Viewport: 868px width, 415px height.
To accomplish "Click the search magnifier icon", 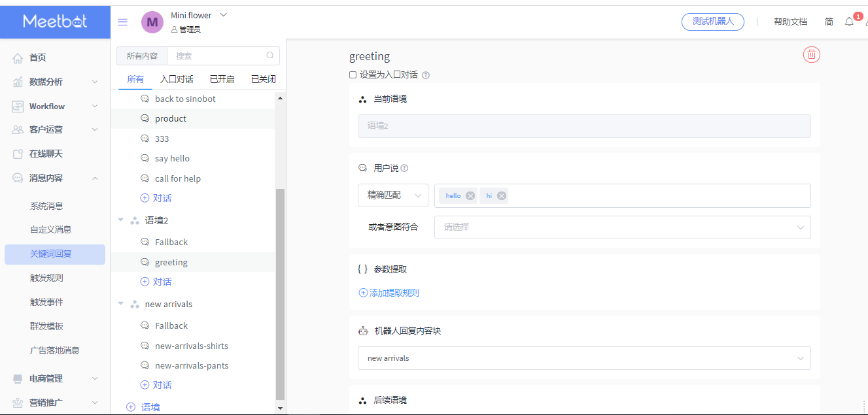I will (270, 56).
